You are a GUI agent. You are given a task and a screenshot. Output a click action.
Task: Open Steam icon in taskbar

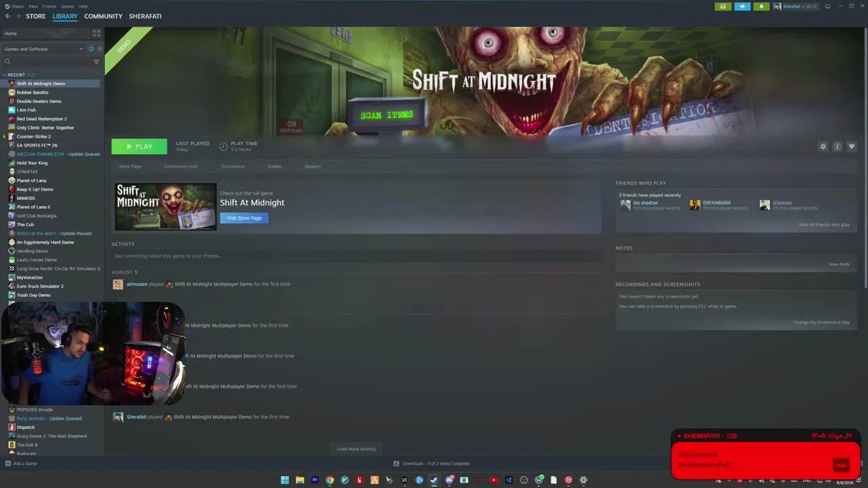point(434,481)
